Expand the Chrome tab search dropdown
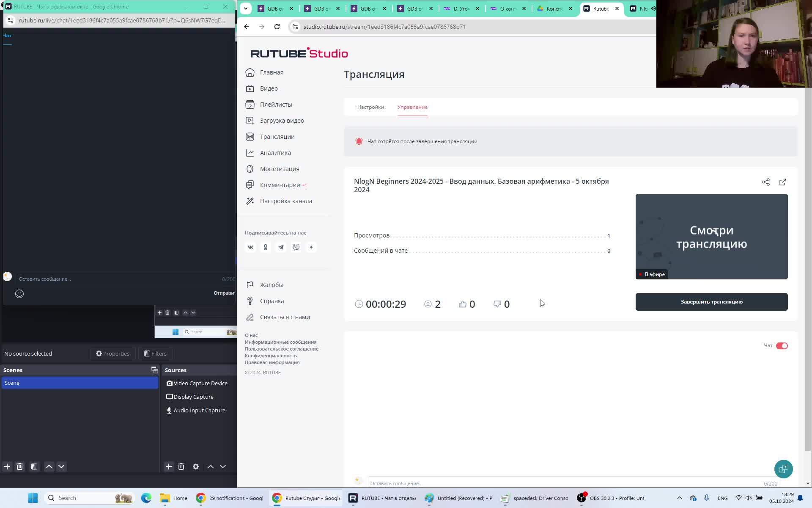This screenshot has height=508, width=812. 246,8
